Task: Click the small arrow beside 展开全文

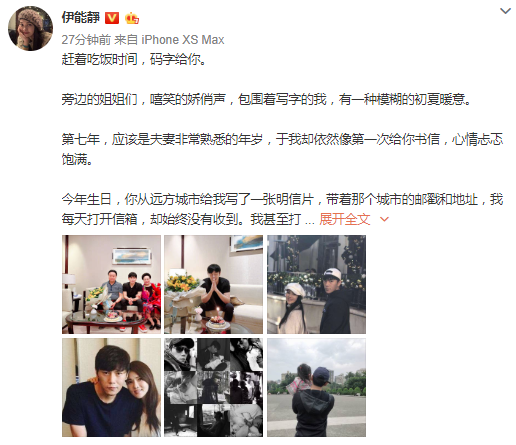Action: [384, 219]
